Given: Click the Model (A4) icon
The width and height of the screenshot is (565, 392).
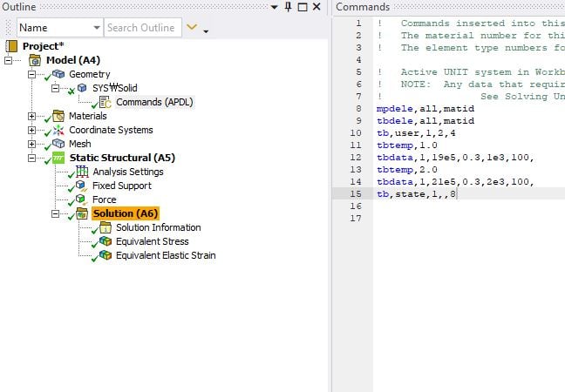Looking at the screenshot, I should point(35,60).
